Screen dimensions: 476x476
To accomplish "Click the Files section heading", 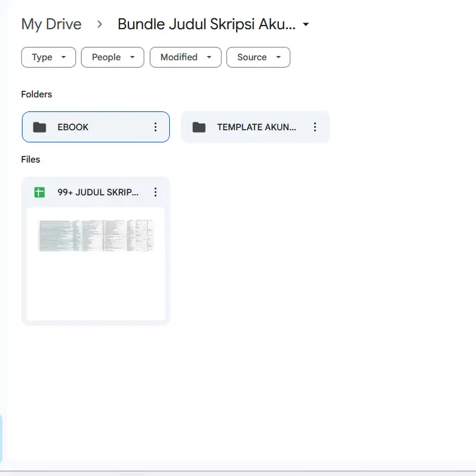I will tap(30, 159).
